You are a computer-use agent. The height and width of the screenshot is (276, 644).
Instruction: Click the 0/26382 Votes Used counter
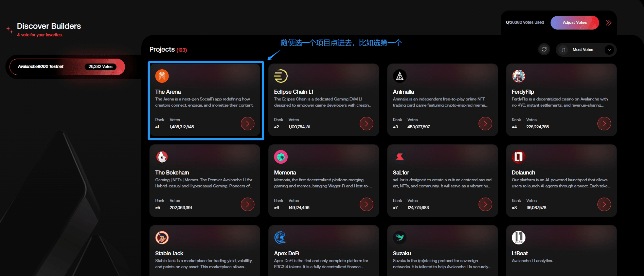point(525,22)
